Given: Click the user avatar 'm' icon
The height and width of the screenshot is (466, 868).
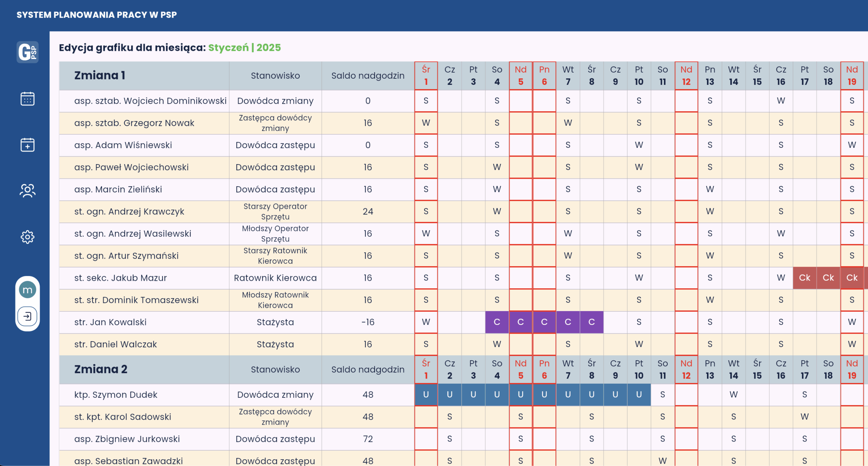Looking at the screenshot, I should pyautogui.click(x=27, y=290).
